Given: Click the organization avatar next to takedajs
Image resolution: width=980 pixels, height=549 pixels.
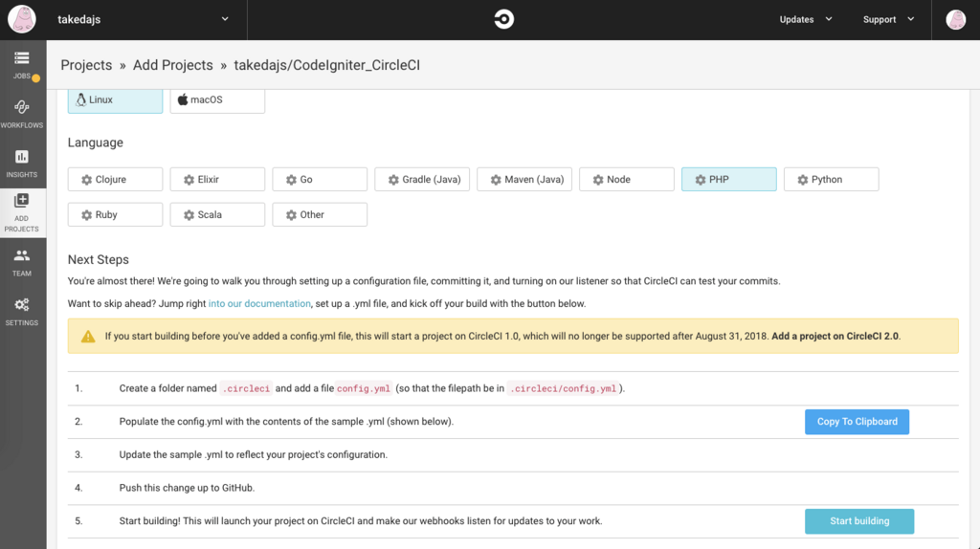Looking at the screenshot, I should coord(22,19).
